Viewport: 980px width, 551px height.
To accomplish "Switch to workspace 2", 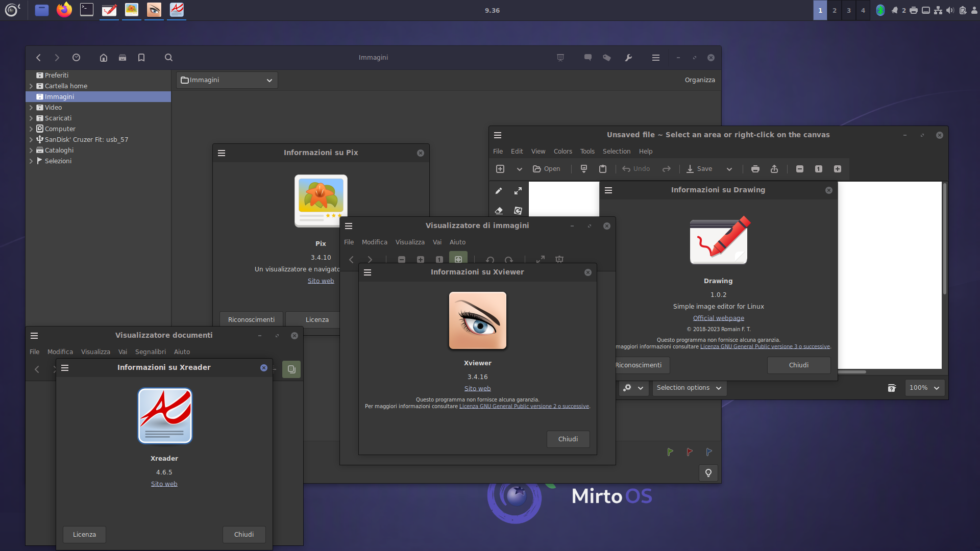I will 835,10.
